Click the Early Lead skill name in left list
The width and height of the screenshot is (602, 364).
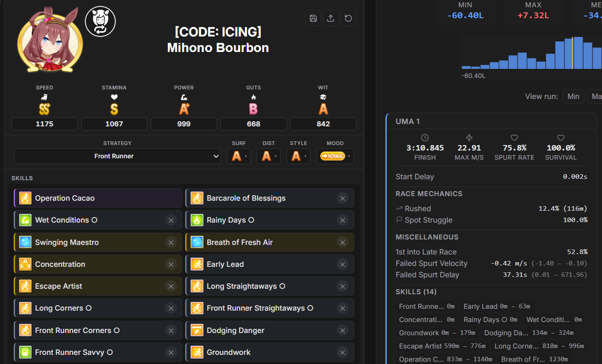point(225,264)
